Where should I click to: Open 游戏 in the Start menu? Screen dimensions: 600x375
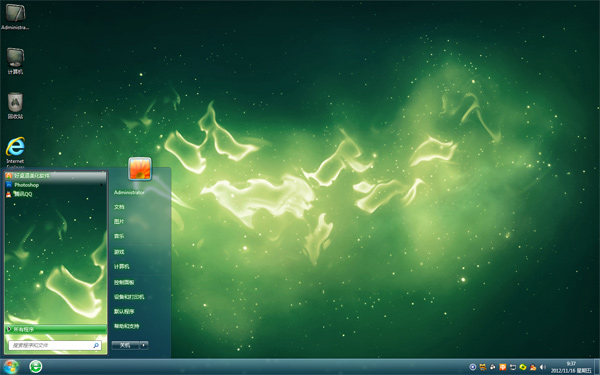pyautogui.click(x=119, y=252)
